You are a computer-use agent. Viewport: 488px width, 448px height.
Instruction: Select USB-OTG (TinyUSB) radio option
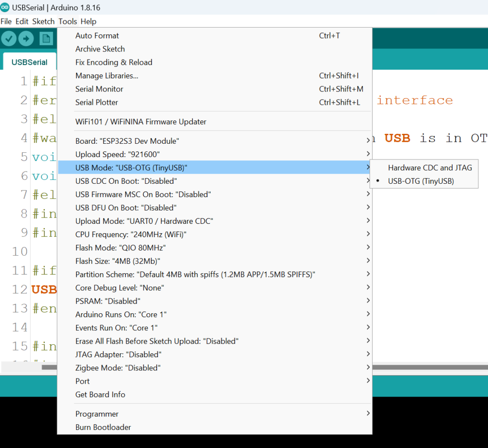click(x=421, y=181)
